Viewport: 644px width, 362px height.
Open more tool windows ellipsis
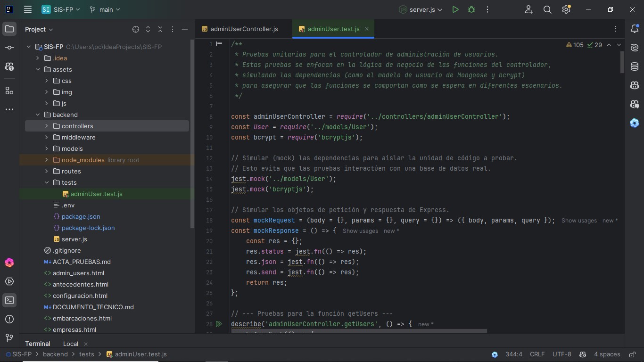9,109
